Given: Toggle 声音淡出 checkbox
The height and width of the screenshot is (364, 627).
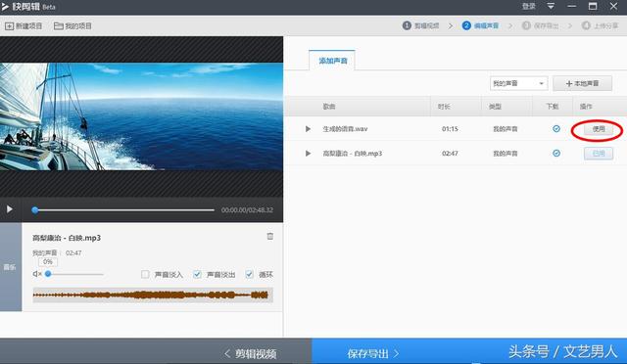Looking at the screenshot, I should [197, 274].
